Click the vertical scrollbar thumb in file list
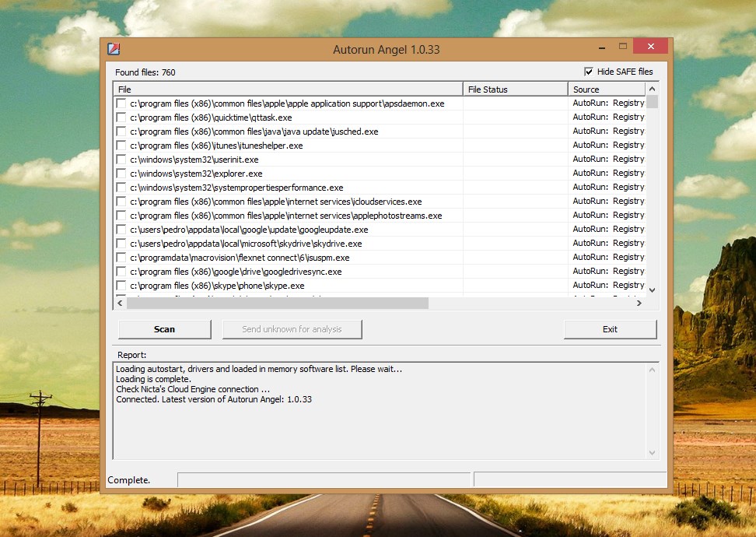Screen dimensions: 756x537 (652, 102)
